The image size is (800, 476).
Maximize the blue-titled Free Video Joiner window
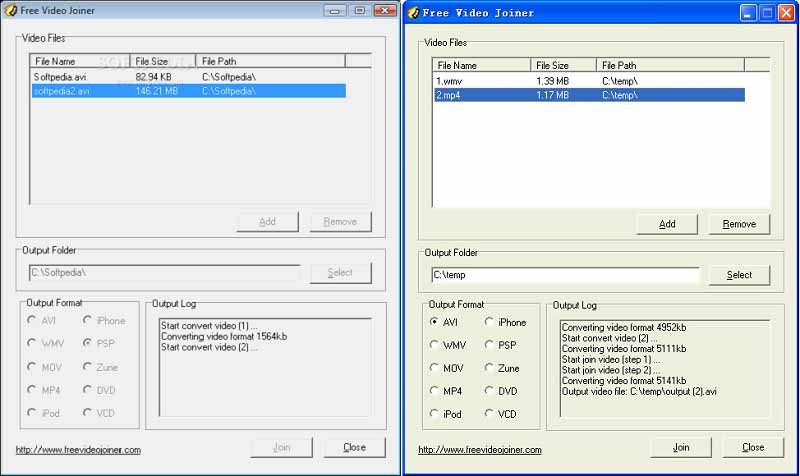coord(768,13)
